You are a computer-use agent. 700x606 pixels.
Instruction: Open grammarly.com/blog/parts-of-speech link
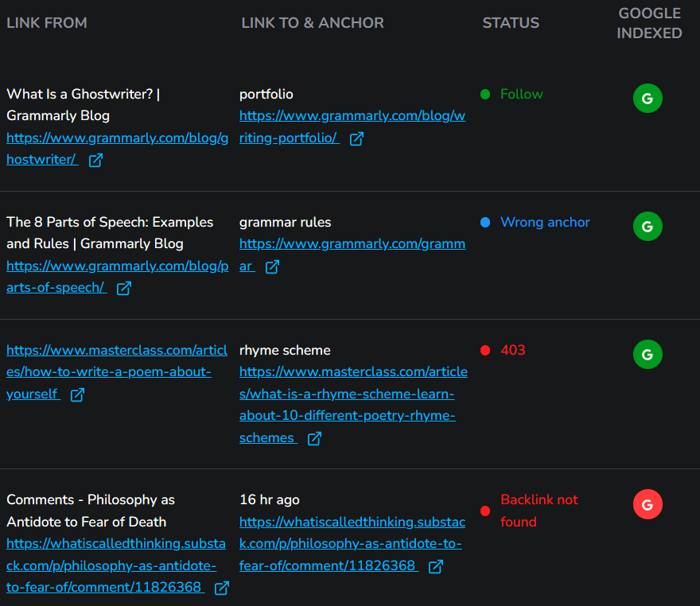(117, 277)
